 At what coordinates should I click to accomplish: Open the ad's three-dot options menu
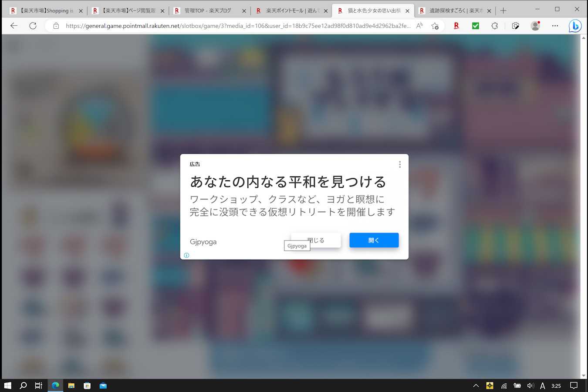[399, 164]
